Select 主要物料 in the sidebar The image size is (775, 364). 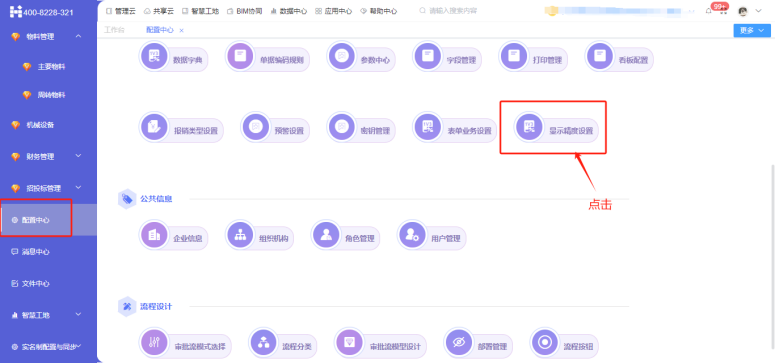[51, 67]
